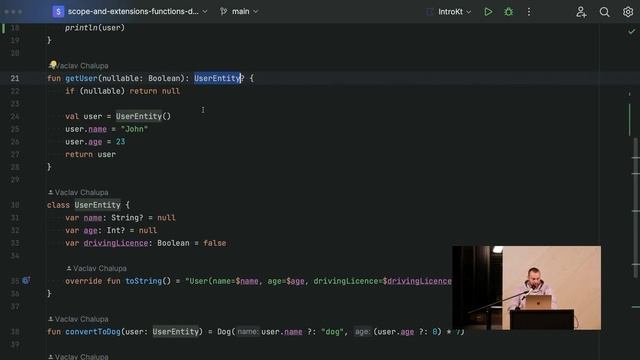Click the convertToDog function name

pos(93,331)
